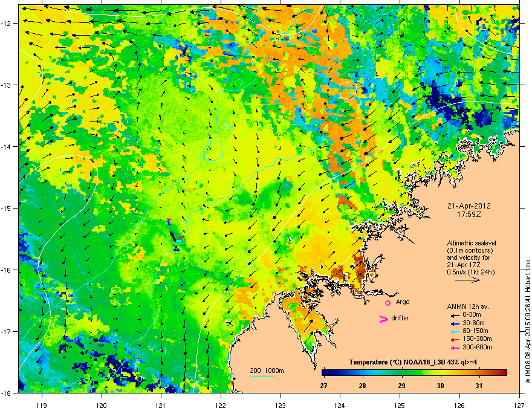Click the magenta Argo circle marker in the legend
This screenshot has height=411, width=532.
click(388, 303)
